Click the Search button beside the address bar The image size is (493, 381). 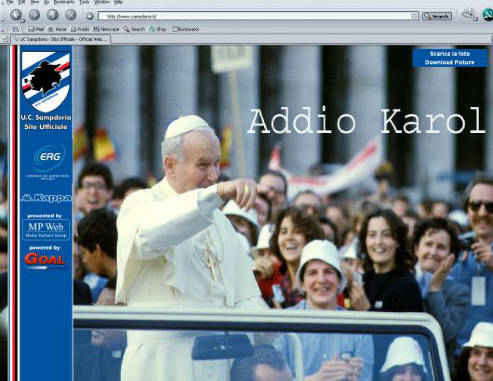(x=437, y=16)
